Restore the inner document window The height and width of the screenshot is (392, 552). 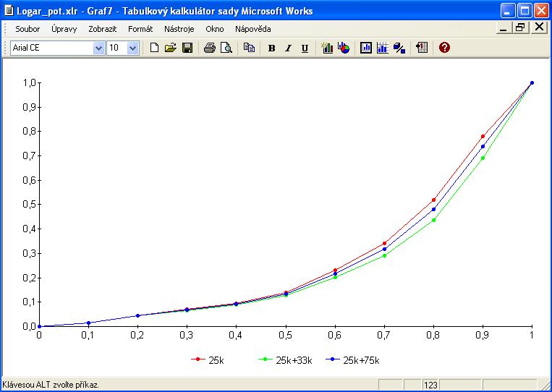(520, 27)
